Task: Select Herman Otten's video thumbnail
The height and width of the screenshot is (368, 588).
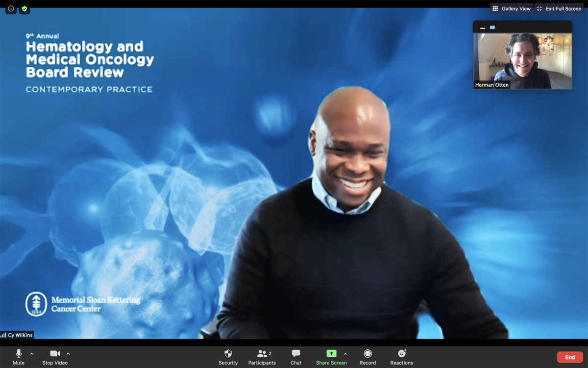Action: [522, 61]
